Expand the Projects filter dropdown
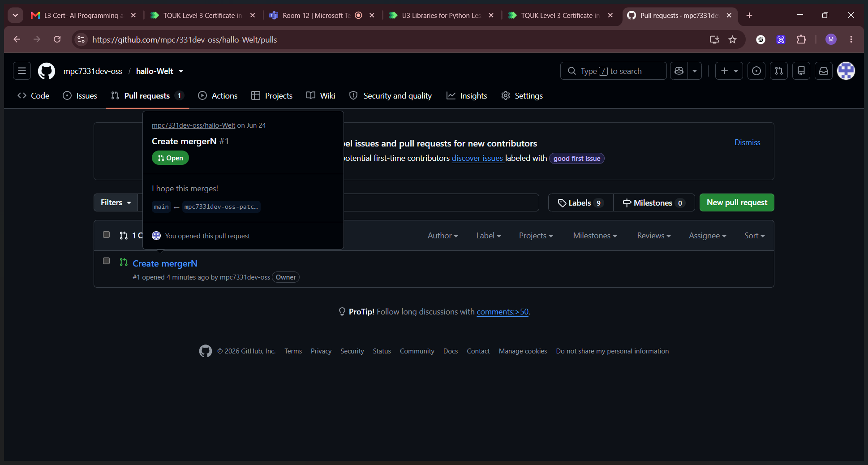The image size is (868, 465). click(x=536, y=236)
